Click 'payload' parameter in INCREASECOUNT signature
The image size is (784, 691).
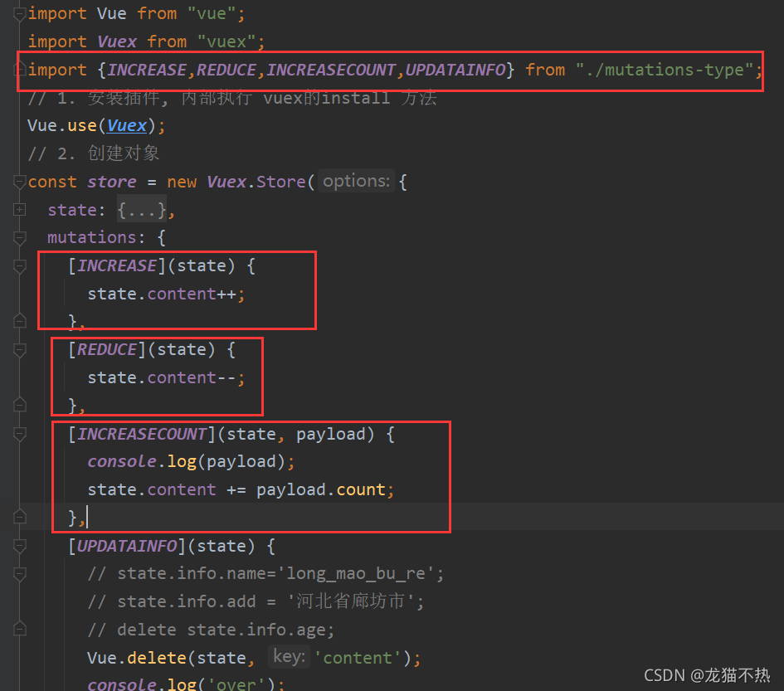tap(331, 434)
